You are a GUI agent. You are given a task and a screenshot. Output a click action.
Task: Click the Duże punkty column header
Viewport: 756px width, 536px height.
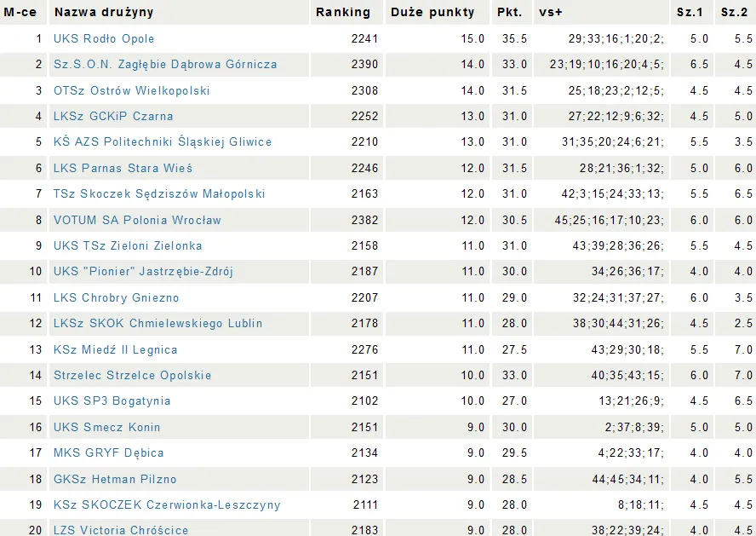pyautogui.click(x=432, y=12)
